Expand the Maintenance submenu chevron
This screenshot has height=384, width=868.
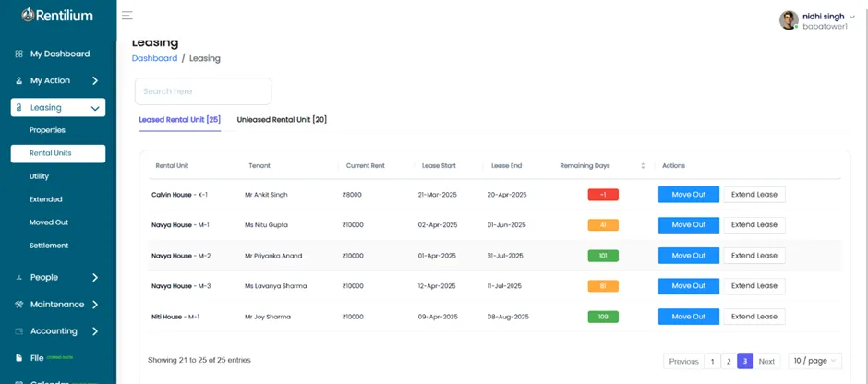click(95, 305)
